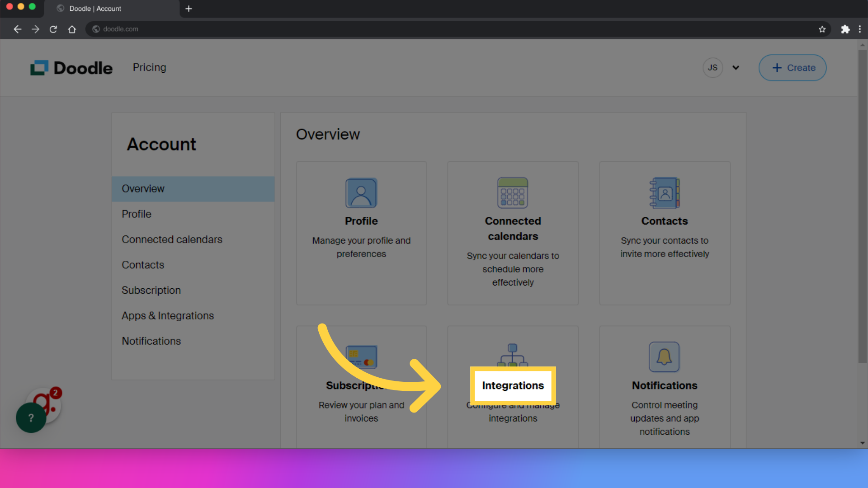868x488 pixels.
Task: Expand the account settings dropdown arrow
Action: [736, 67]
